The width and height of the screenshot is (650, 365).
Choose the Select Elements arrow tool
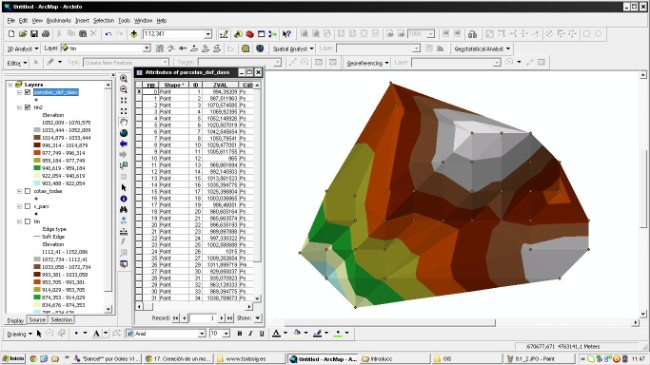tap(124, 187)
